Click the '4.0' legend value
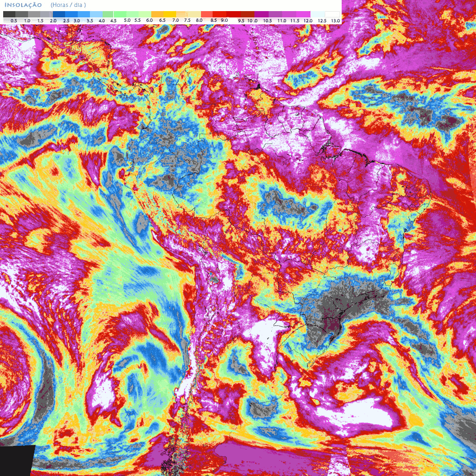 tap(102, 21)
